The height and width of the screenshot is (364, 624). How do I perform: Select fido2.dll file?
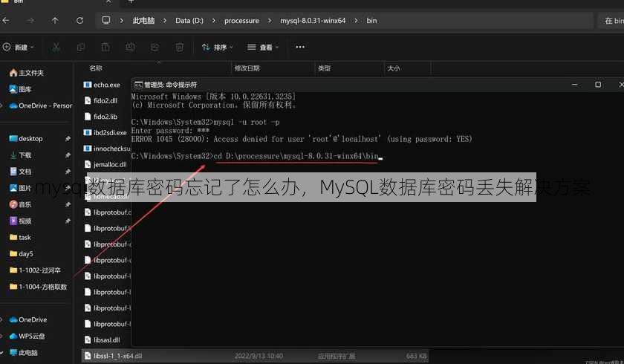(101, 100)
